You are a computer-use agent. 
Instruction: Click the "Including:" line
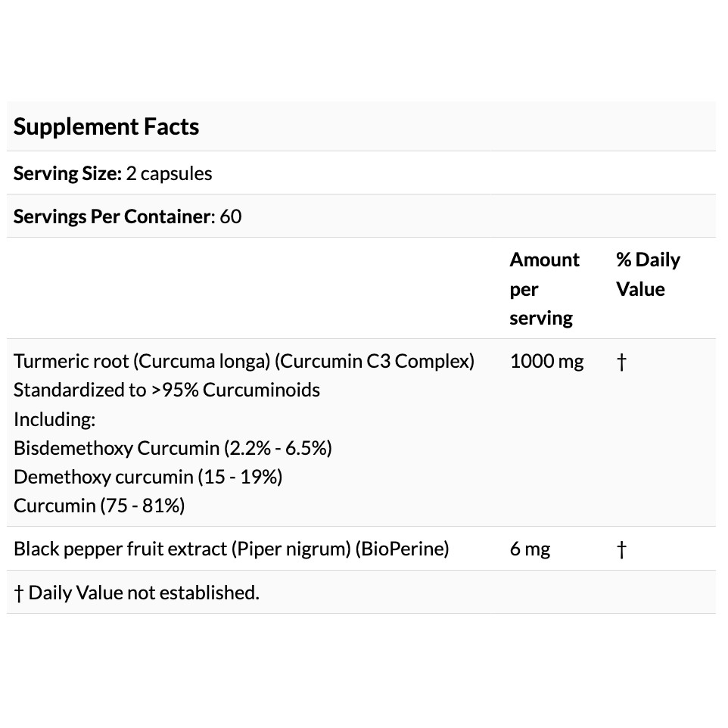pyautogui.click(x=54, y=419)
